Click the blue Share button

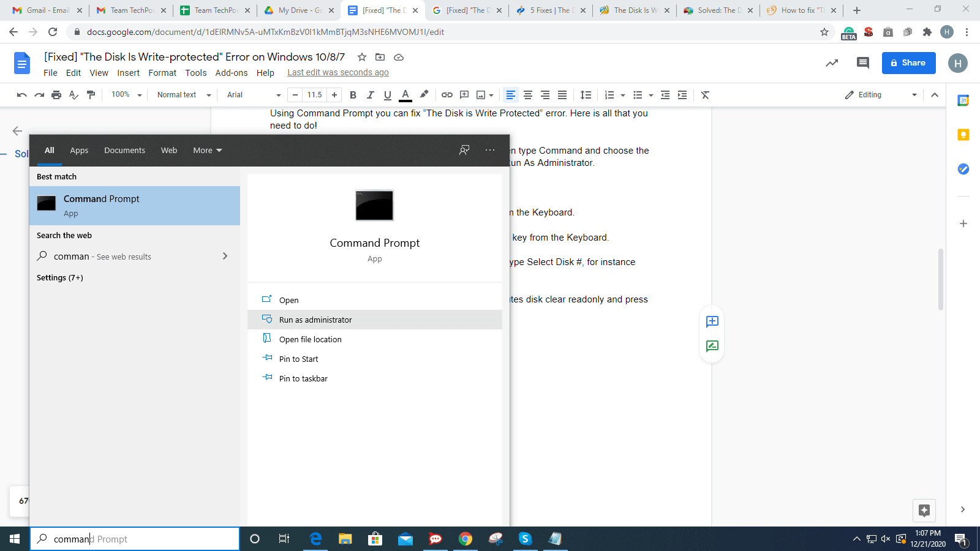(x=908, y=62)
